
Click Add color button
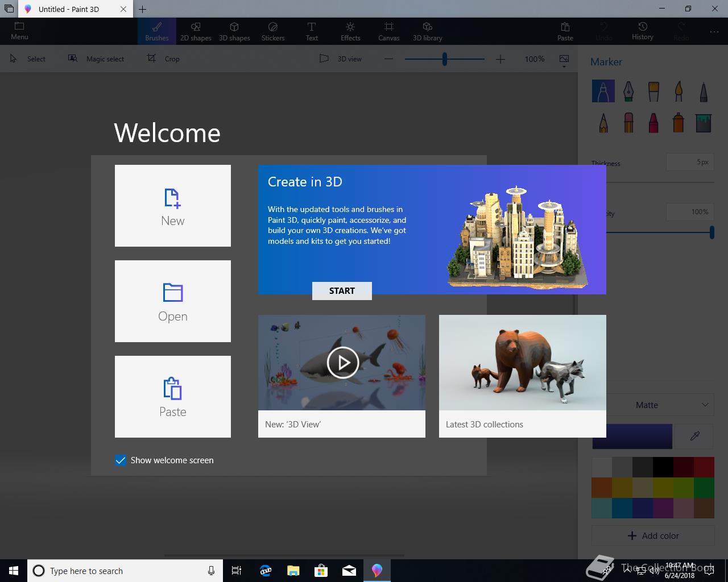(653, 535)
